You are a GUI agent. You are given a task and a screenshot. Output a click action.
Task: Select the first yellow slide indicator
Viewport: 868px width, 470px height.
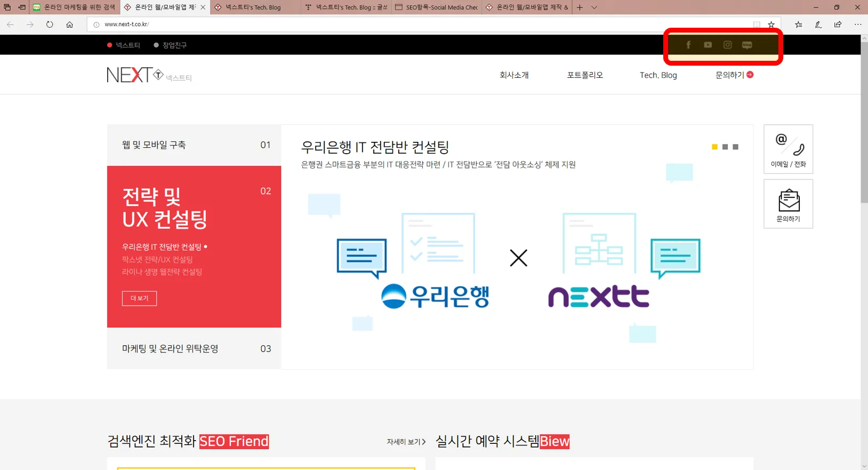click(714, 147)
